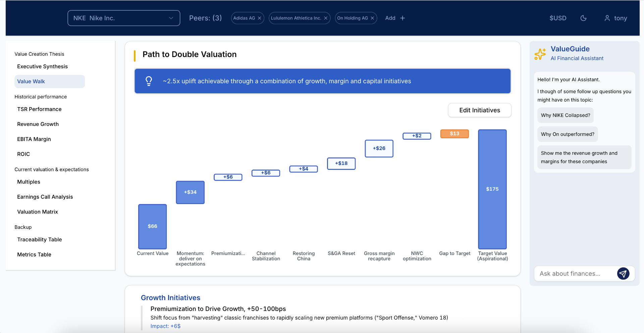Open the tony user profile icon
The image size is (644, 333).
(607, 18)
